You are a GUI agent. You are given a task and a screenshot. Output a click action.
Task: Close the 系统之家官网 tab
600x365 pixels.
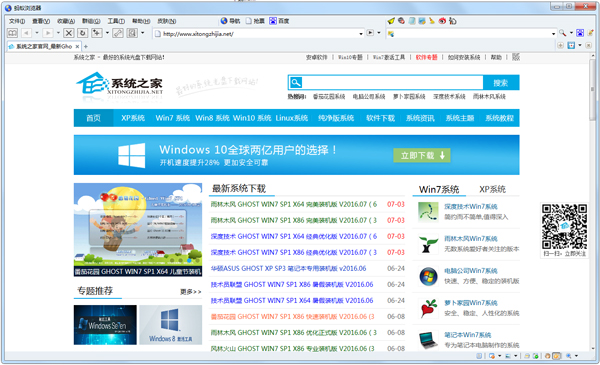(x=77, y=46)
